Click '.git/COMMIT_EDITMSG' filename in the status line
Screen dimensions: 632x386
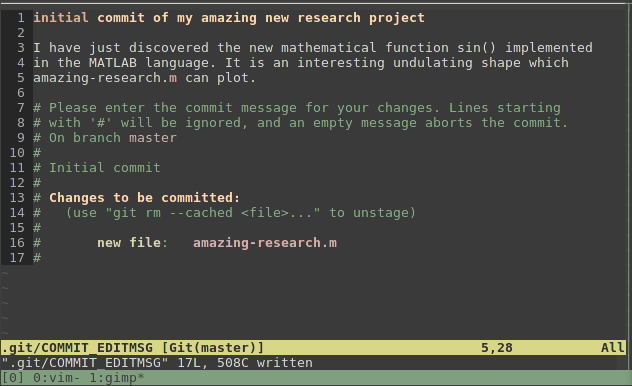tap(77, 348)
